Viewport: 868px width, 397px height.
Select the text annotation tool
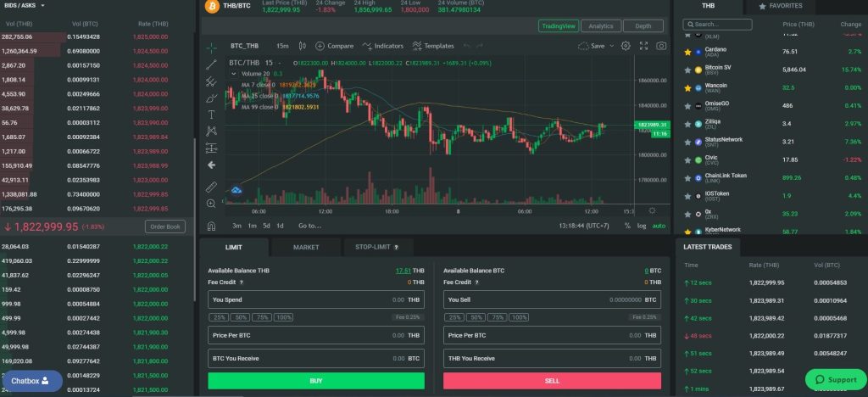tap(211, 115)
